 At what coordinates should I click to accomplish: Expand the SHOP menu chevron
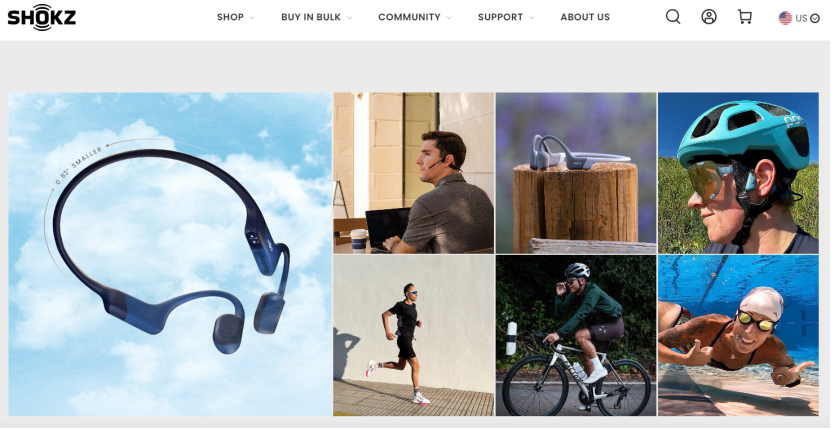click(252, 17)
